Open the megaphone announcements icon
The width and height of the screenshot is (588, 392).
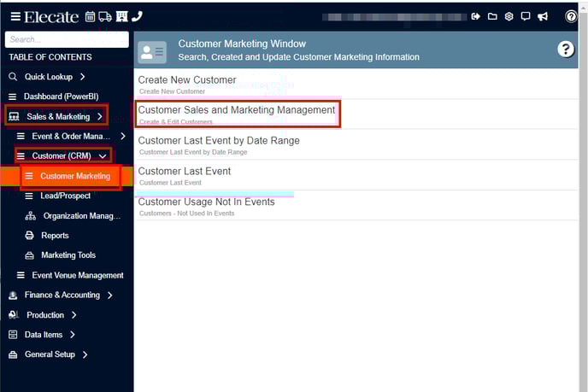pos(543,16)
